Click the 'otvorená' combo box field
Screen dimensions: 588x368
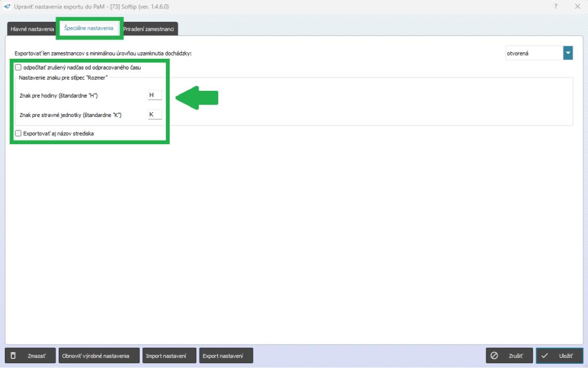click(534, 53)
